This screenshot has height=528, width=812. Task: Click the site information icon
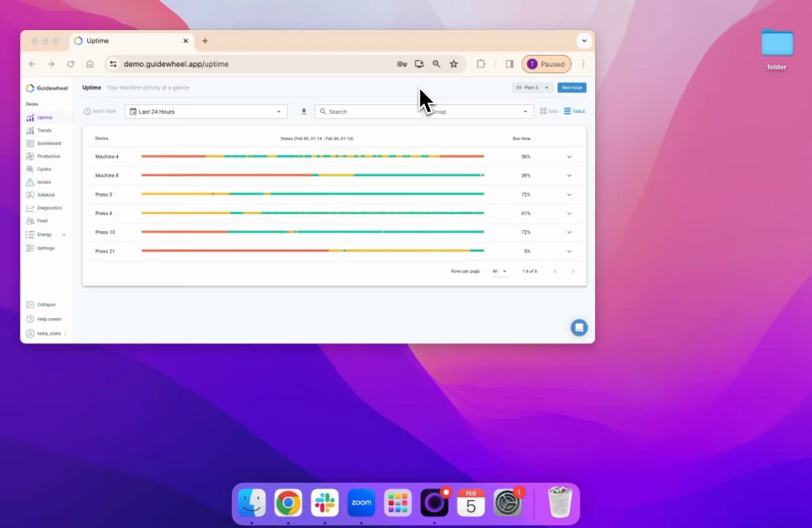(x=113, y=64)
